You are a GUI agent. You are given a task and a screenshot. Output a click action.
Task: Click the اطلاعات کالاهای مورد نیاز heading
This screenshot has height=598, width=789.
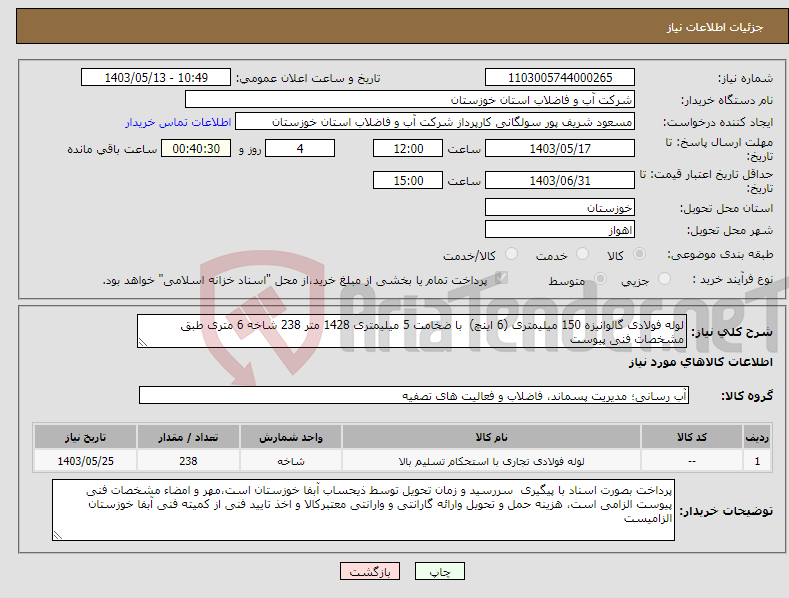[700, 362]
